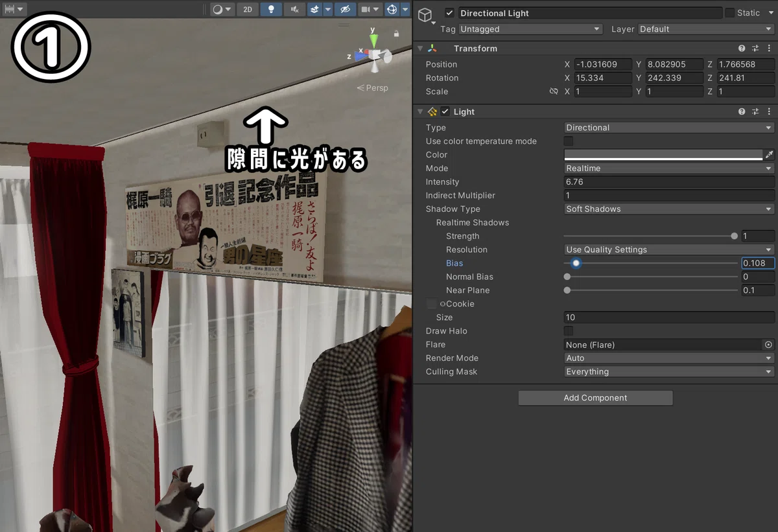This screenshot has height=532, width=778.
Task: Toggle scene audio mute icon
Action: point(294,9)
